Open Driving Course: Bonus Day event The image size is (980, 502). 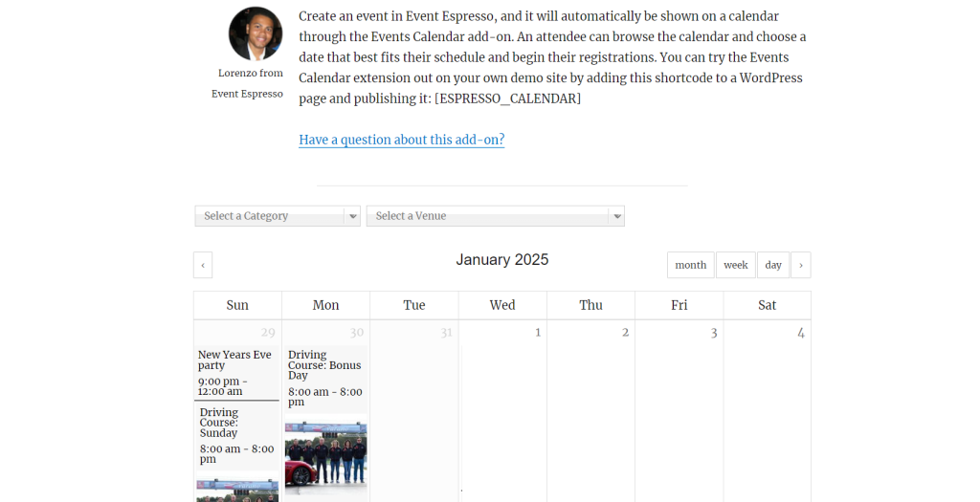click(x=324, y=365)
